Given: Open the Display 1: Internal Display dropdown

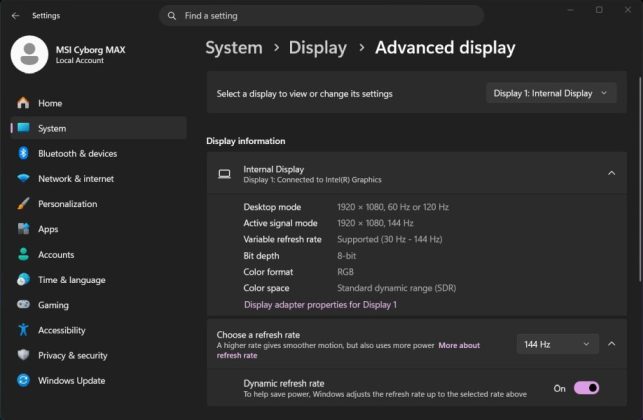Looking at the screenshot, I should pyautogui.click(x=551, y=94).
